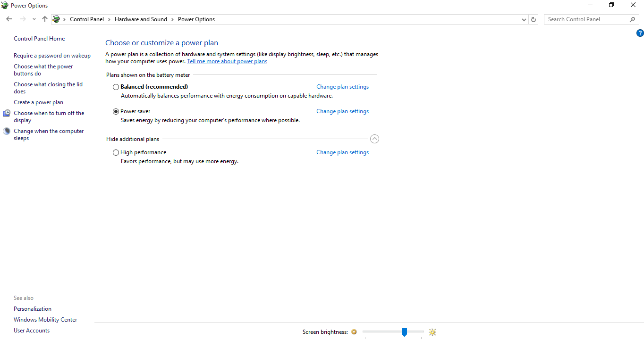Click the search magnifier icon

pyautogui.click(x=632, y=19)
